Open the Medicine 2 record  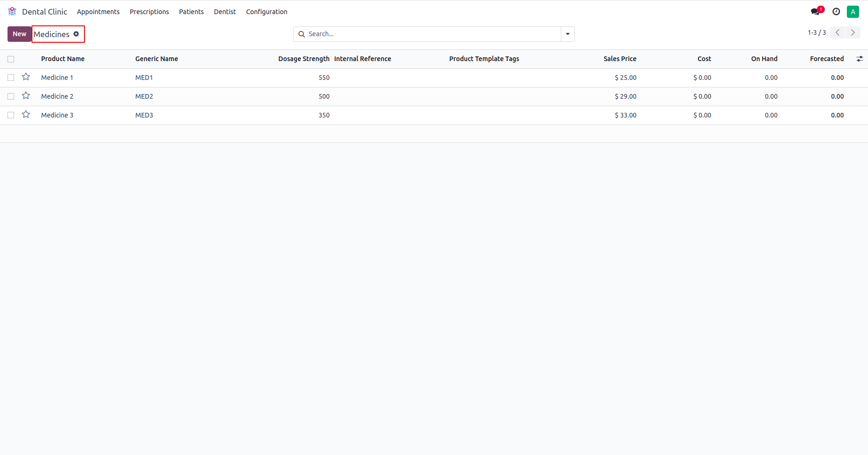click(57, 96)
